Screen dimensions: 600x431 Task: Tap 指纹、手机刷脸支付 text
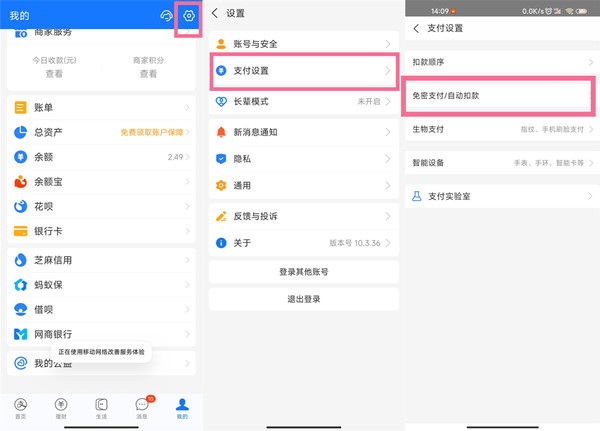click(x=552, y=129)
